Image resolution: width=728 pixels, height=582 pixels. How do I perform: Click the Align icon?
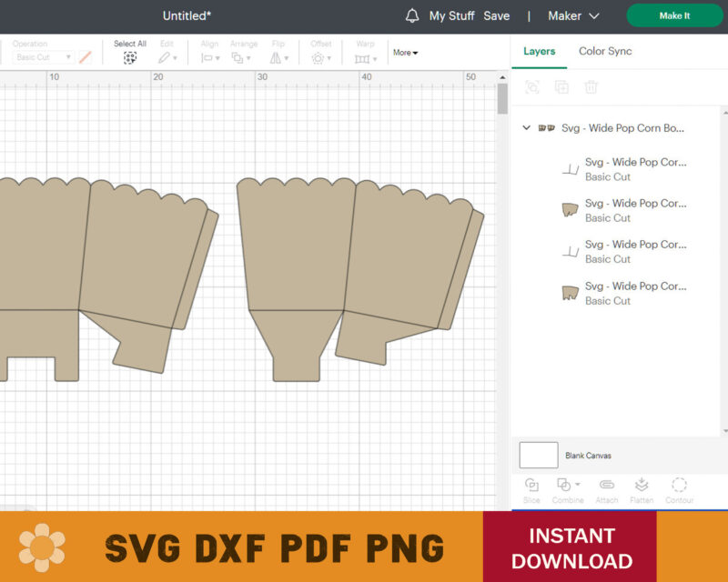tap(207, 56)
